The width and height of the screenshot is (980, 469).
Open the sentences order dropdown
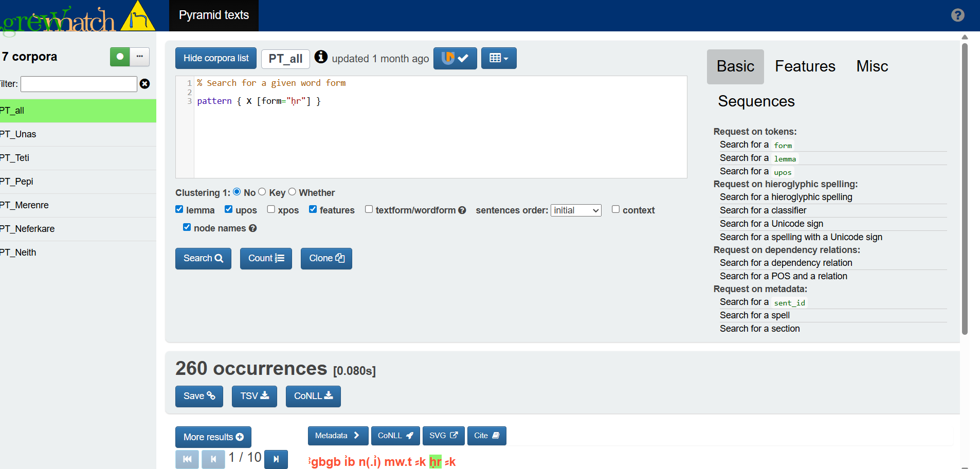[575, 210]
